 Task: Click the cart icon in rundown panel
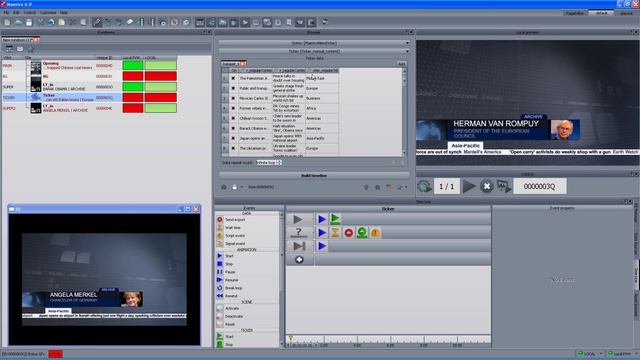tap(30, 49)
